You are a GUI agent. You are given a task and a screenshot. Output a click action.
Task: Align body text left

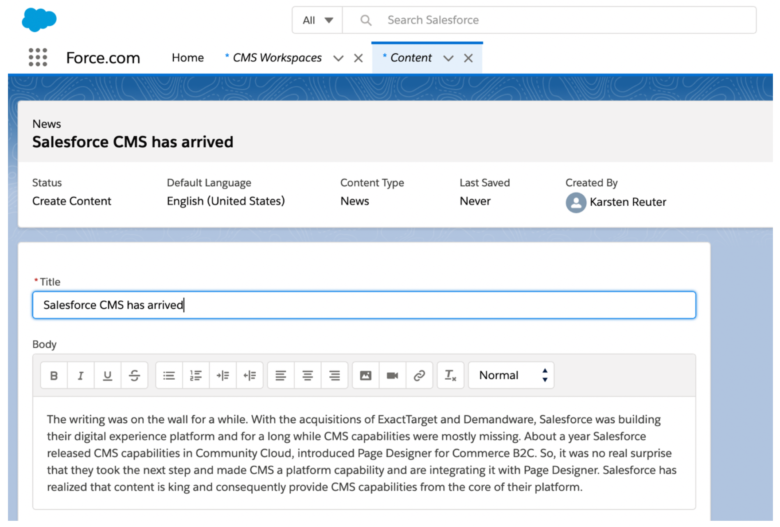click(x=281, y=375)
